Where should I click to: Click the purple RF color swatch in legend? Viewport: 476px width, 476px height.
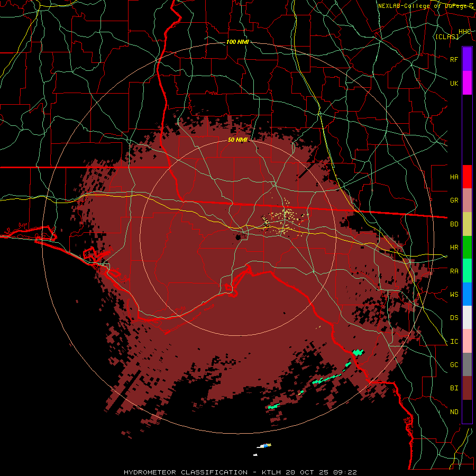[x=467, y=59]
